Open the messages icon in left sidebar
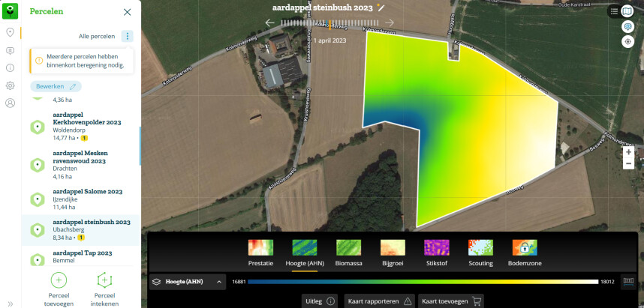 11,50
